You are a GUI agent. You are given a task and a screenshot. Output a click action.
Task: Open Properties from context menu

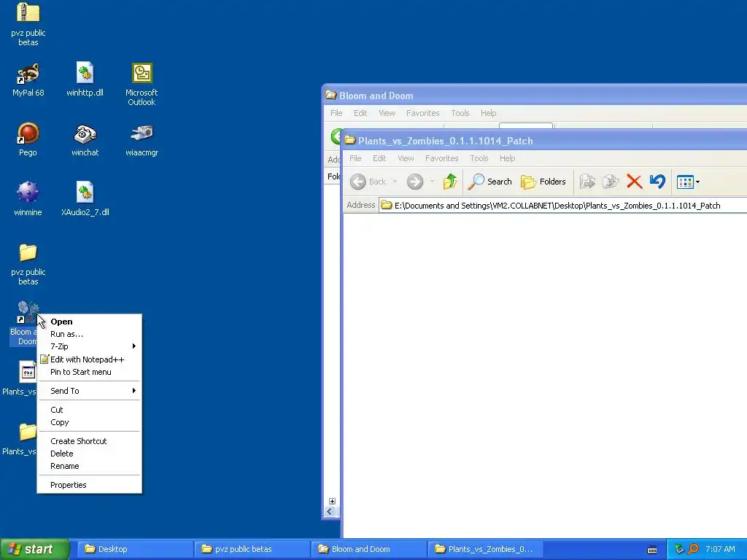point(89,485)
